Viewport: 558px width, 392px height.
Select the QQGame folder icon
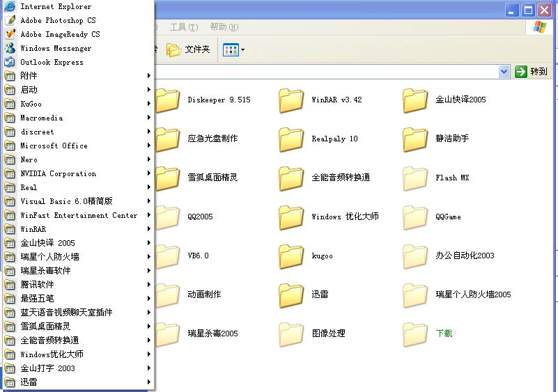(415, 217)
